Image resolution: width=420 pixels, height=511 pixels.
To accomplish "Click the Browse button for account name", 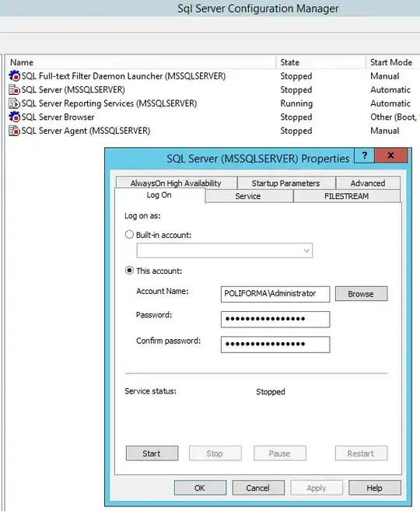I will coord(361,294).
